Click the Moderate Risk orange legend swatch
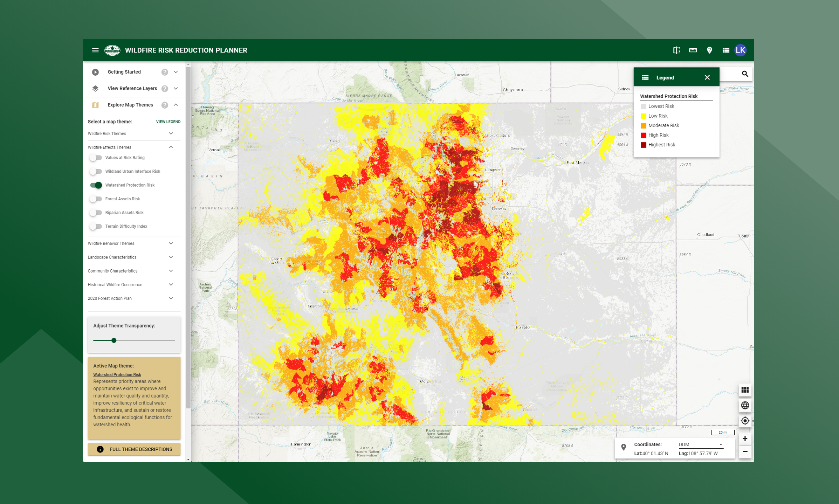The image size is (839, 504). [644, 126]
